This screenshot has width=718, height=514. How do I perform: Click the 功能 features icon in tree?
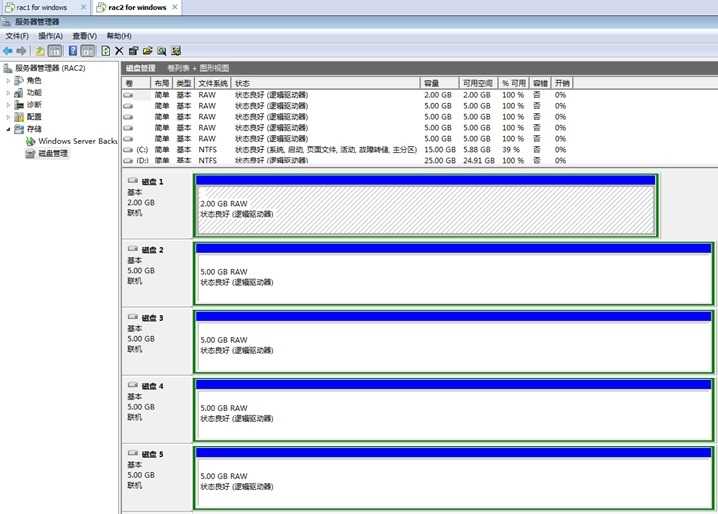click(19, 93)
